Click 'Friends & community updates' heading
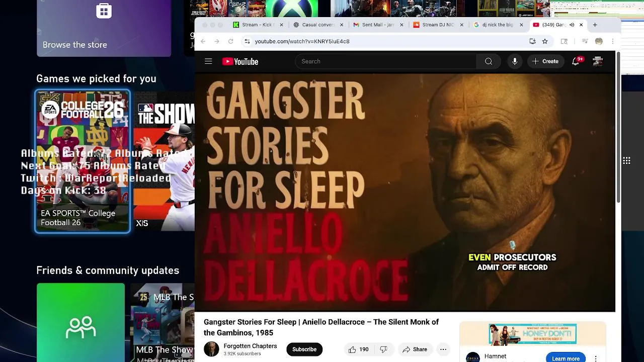644x362 pixels. tap(108, 270)
